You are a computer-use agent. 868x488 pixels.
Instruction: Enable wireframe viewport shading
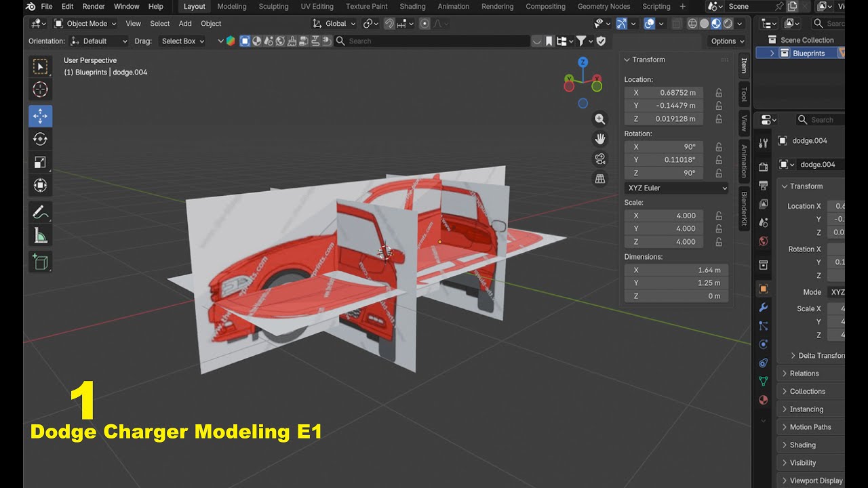point(692,24)
